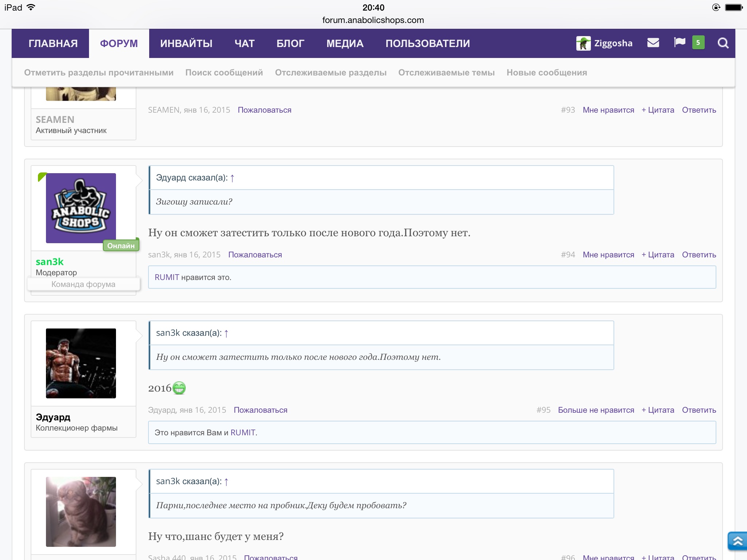Jump to quoted Эдуард post arrow

tap(232, 178)
